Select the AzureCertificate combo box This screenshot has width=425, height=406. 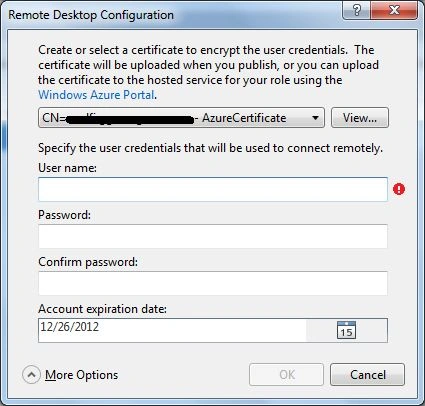click(x=181, y=117)
